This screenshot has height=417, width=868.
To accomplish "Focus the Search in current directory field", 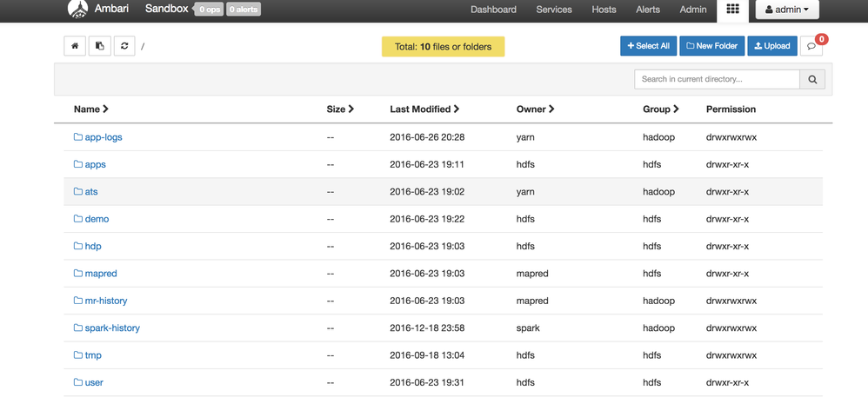I will 717,79.
